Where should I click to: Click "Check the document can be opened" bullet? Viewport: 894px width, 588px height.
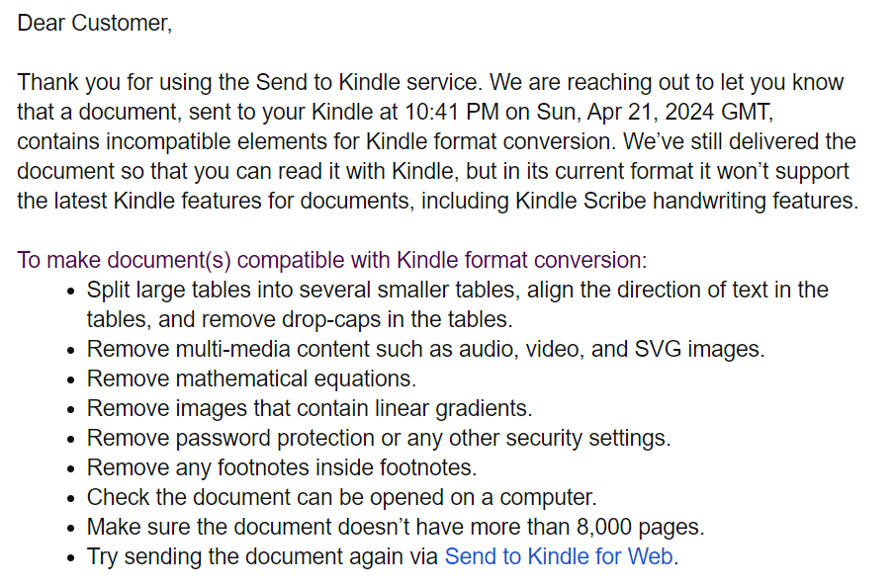pyautogui.click(x=341, y=497)
